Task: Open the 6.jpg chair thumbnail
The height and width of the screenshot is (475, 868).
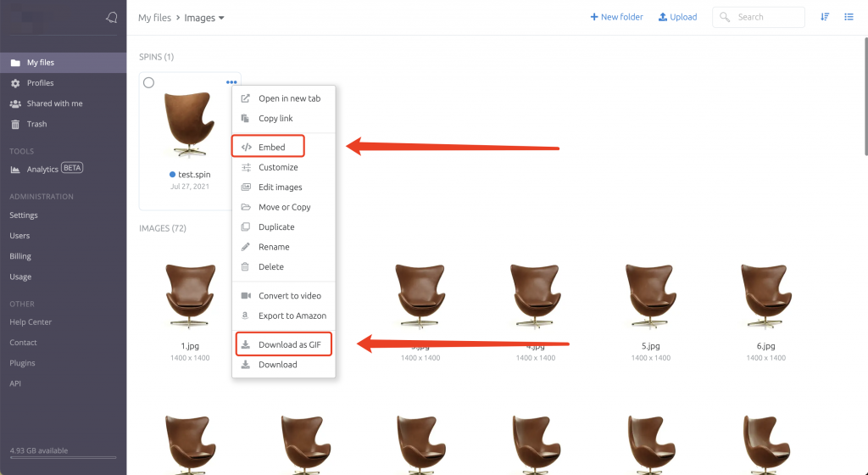Action: (766, 296)
